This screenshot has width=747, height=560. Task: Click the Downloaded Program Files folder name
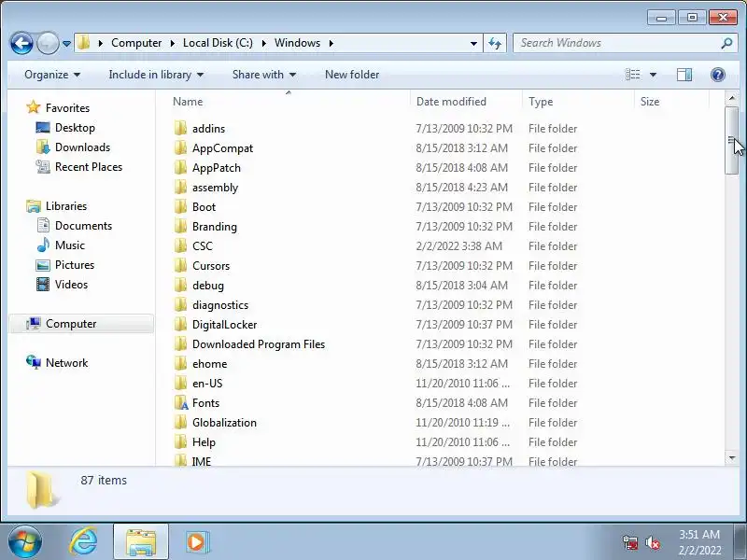tap(259, 344)
